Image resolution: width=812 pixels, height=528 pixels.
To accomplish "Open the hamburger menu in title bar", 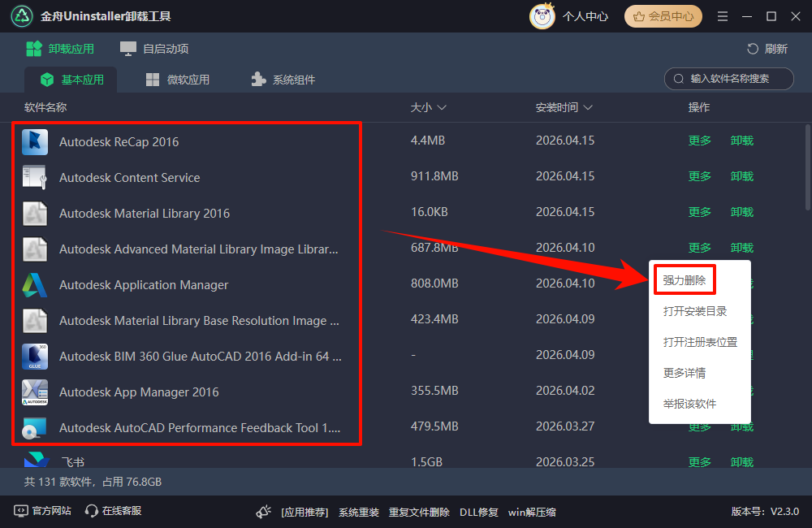I will pos(723,16).
